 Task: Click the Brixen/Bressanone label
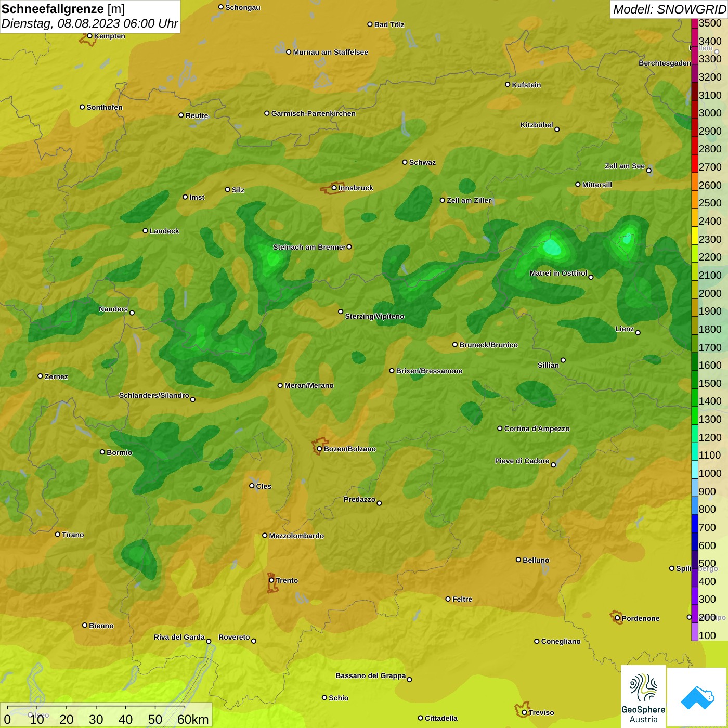429,371
